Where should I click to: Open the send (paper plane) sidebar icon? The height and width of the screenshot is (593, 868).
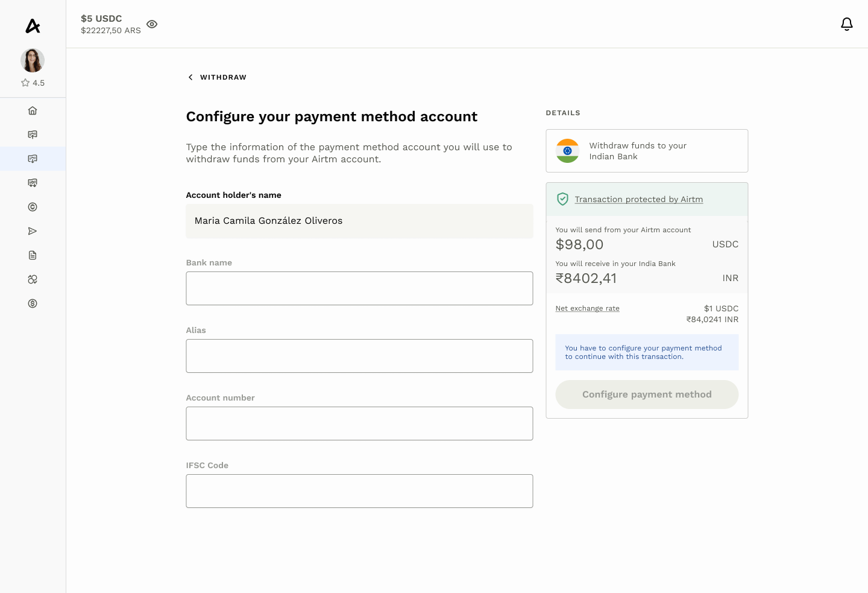pyautogui.click(x=33, y=231)
